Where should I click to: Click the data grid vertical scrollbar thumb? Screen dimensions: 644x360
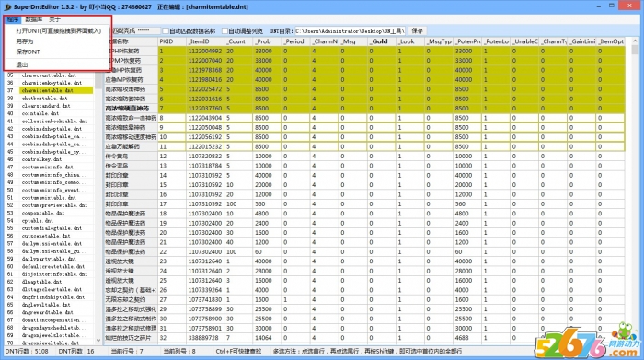(x=635, y=50)
